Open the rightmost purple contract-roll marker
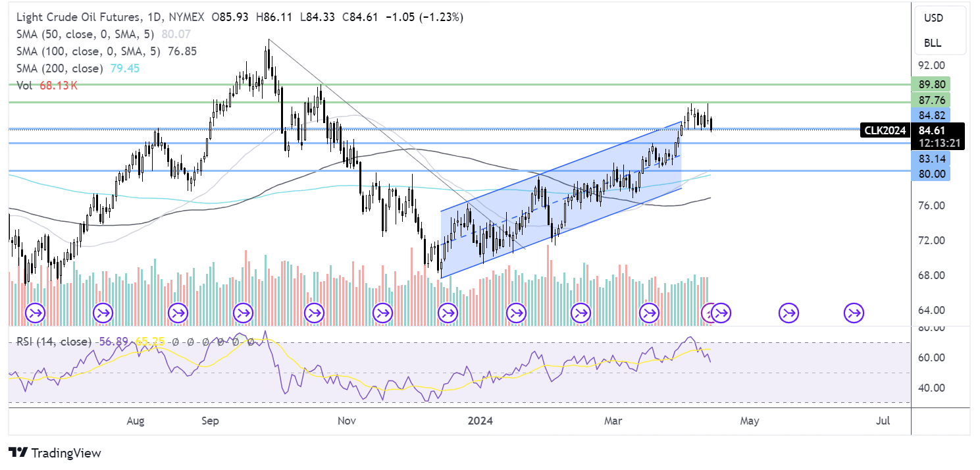 point(854,312)
